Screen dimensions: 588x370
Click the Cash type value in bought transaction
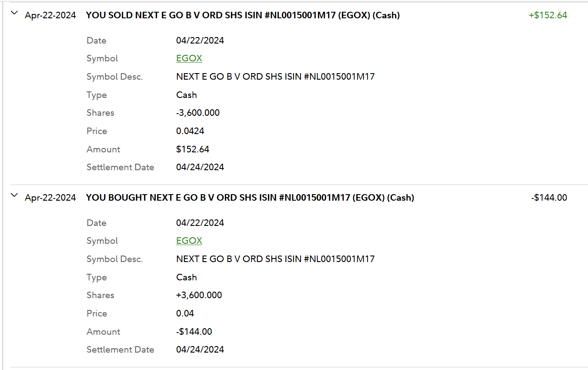coord(187,277)
